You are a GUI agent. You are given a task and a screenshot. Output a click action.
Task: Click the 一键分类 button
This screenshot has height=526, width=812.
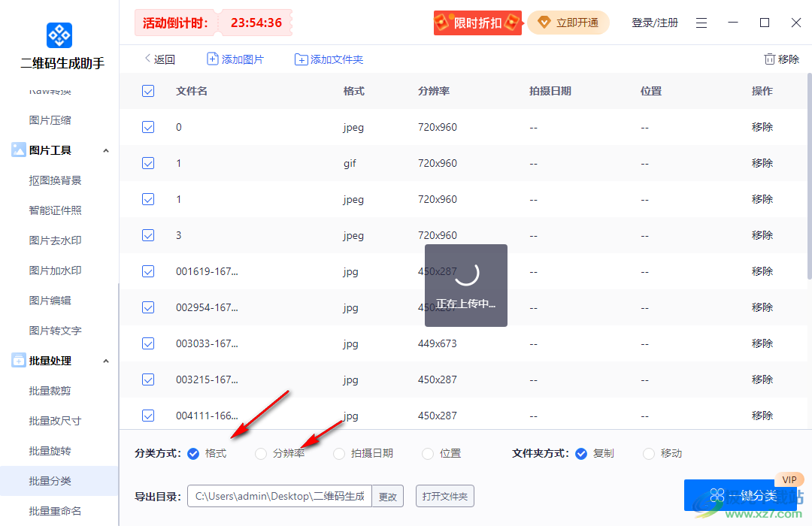[741, 495]
